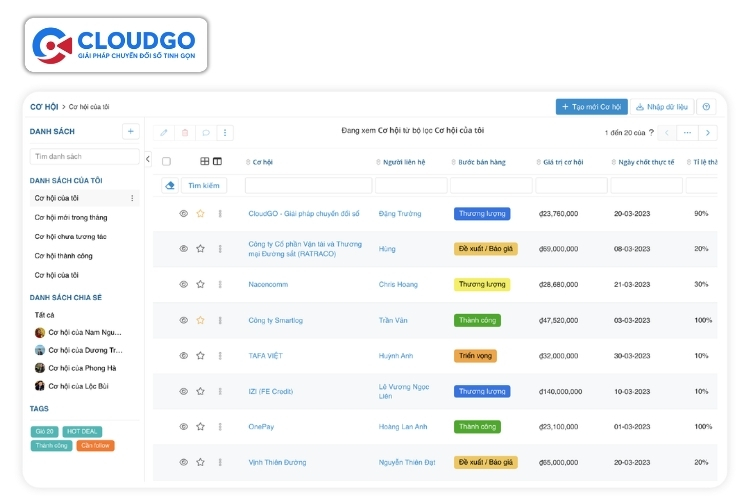750x500 pixels.
Task: Click the help icon beside Nhập dữ liệu
Action: [706, 107]
